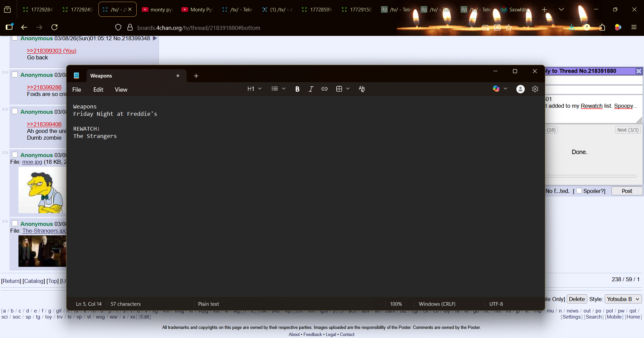Change the Windows (CRLF) line ending

[x=437, y=304]
